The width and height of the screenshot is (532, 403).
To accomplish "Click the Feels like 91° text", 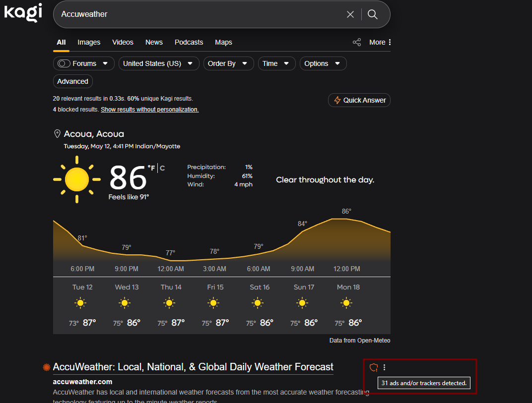I will point(129,197).
